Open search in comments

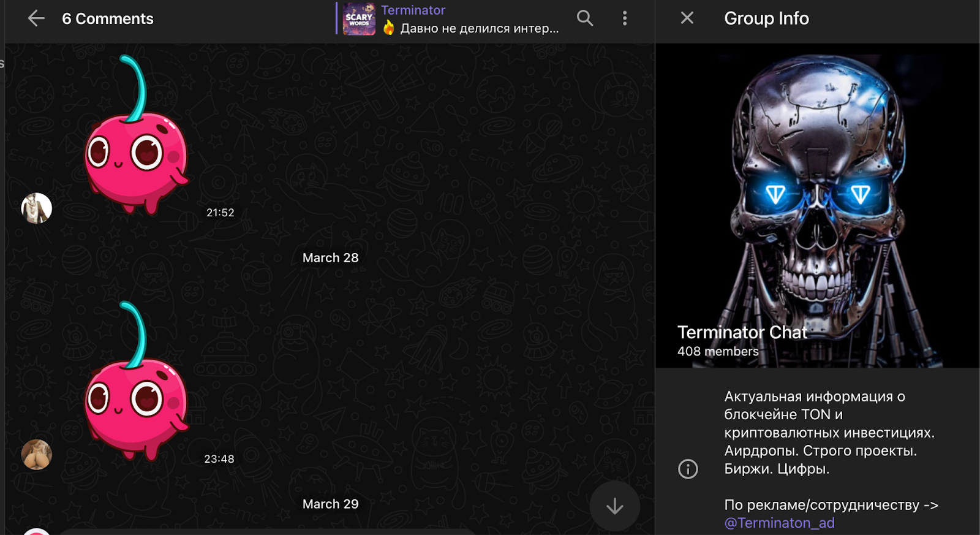click(585, 18)
